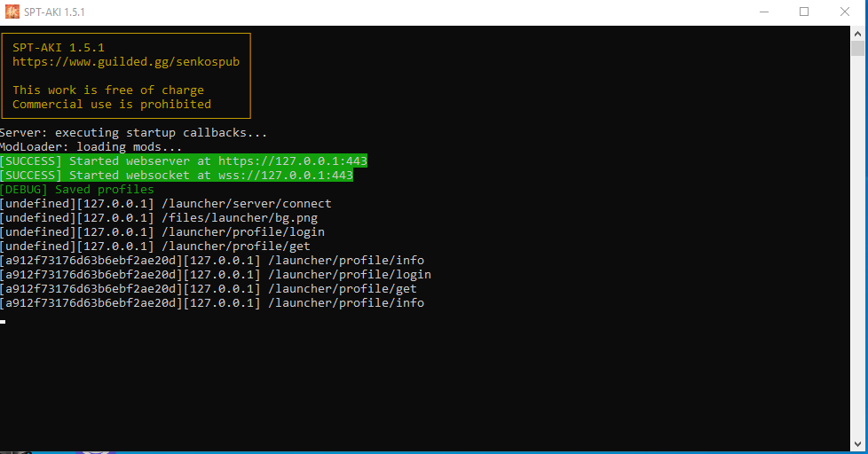868x454 pixels.
Task: Click the last '/launcher/profile/info' log line
Action: [212, 303]
